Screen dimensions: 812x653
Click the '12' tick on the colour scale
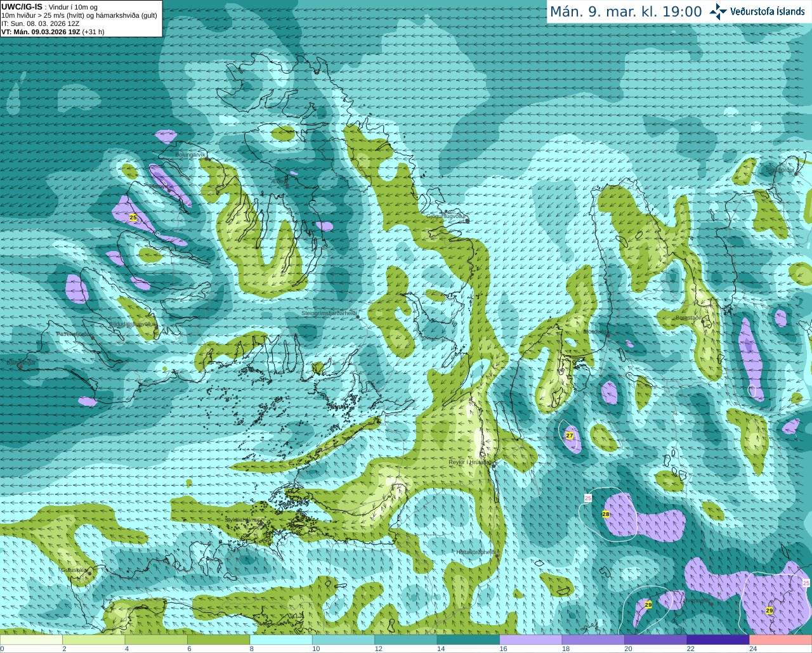378,649
